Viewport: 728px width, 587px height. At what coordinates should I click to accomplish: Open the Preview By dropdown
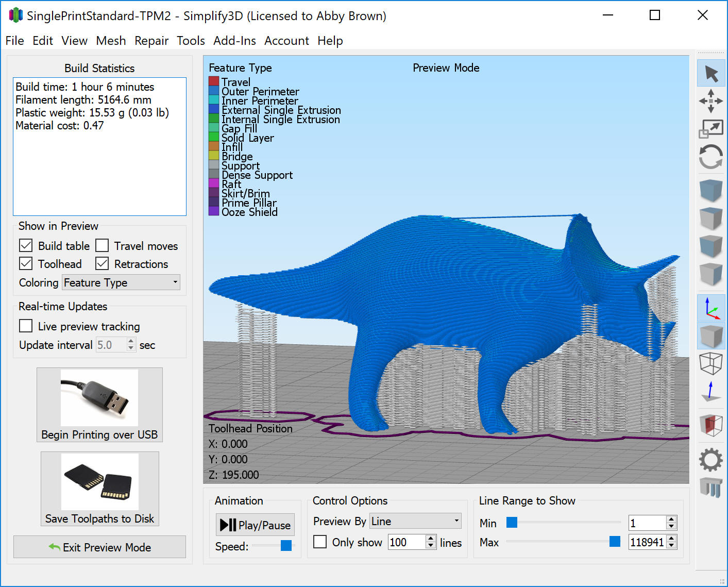(x=415, y=521)
